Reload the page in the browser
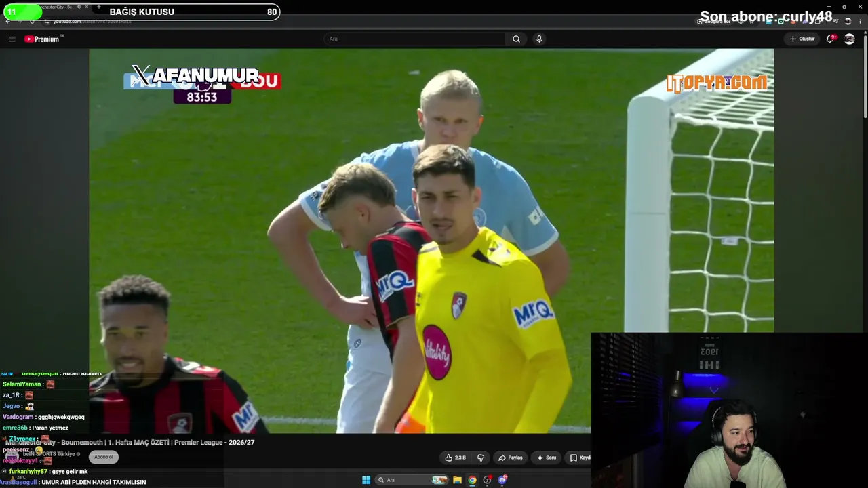The image size is (868, 488). pyautogui.click(x=31, y=21)
